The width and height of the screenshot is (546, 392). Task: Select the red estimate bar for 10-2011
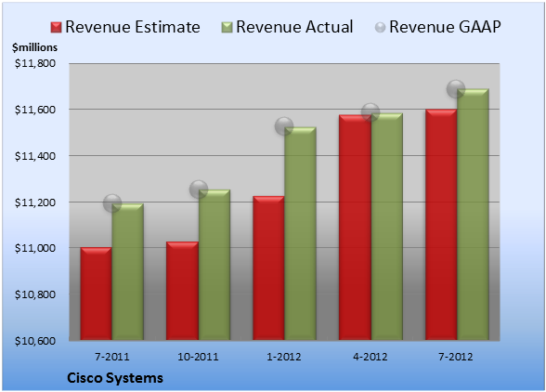click(182, 291)
